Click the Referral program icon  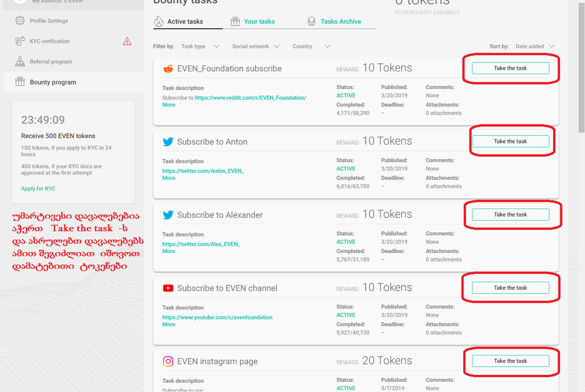[x=20, y=61]
